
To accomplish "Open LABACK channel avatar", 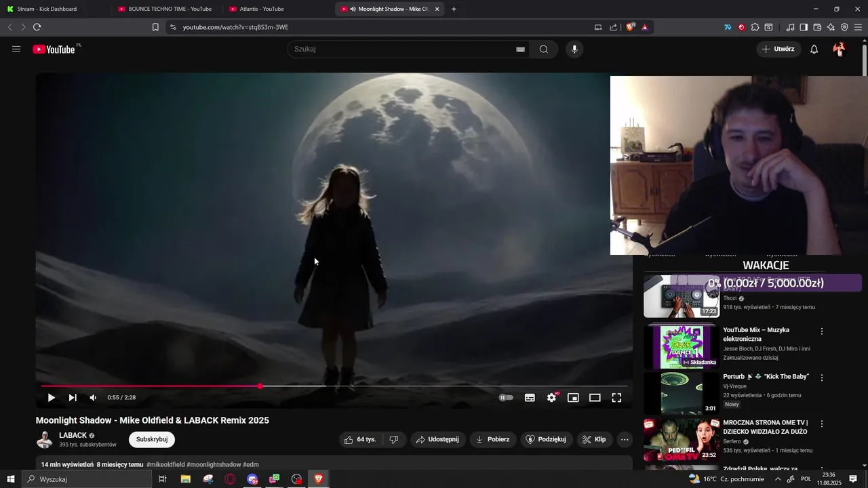I will 45,440.
